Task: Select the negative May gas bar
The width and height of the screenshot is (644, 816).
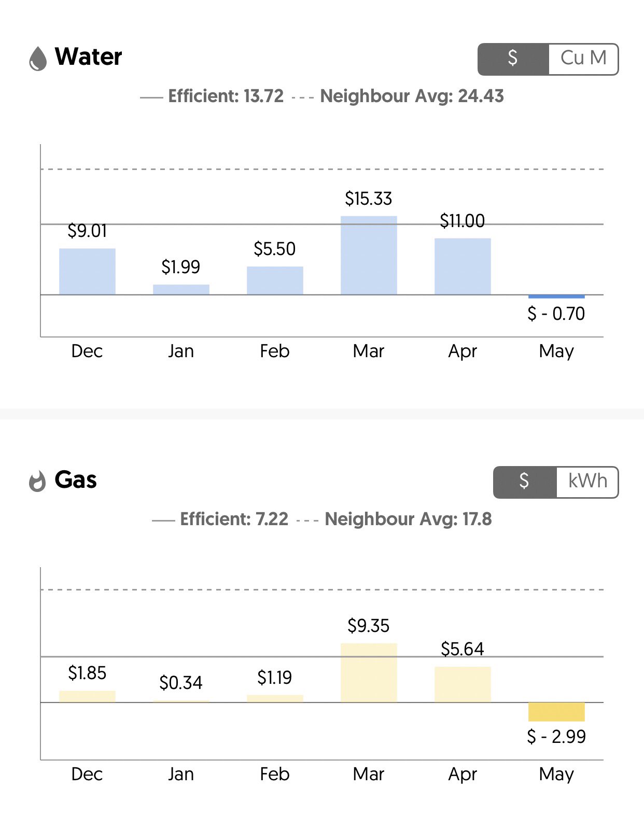Action: pyautogui.click(x=556, y=712)
